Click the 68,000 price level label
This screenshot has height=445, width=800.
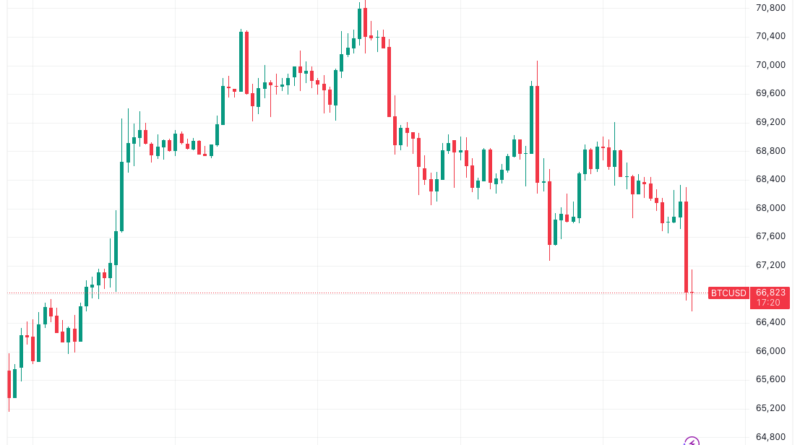click(x=771, y=208)
